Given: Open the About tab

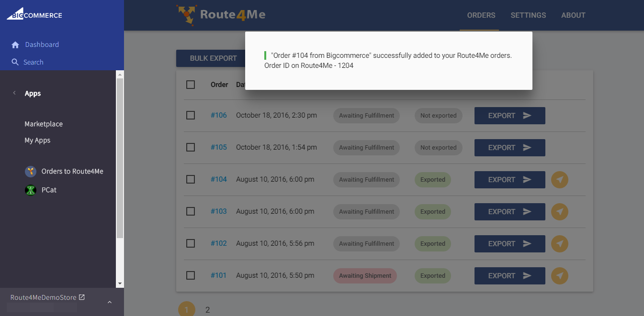Looking at the screenshot, I should pos(573,15).
